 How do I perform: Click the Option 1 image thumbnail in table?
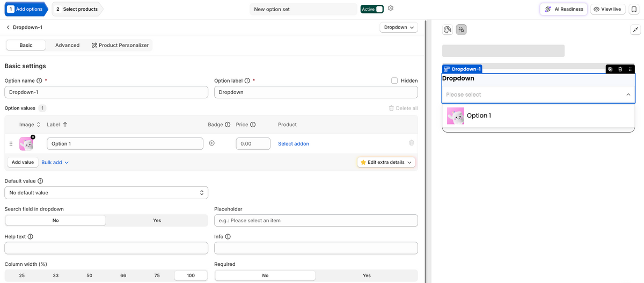[x=26, y=144]
